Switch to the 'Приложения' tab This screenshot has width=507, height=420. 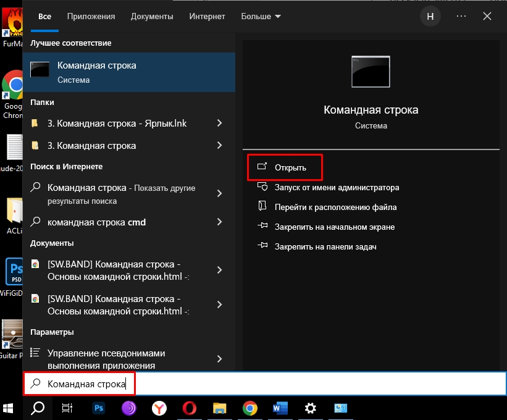(x=91, y=17)
